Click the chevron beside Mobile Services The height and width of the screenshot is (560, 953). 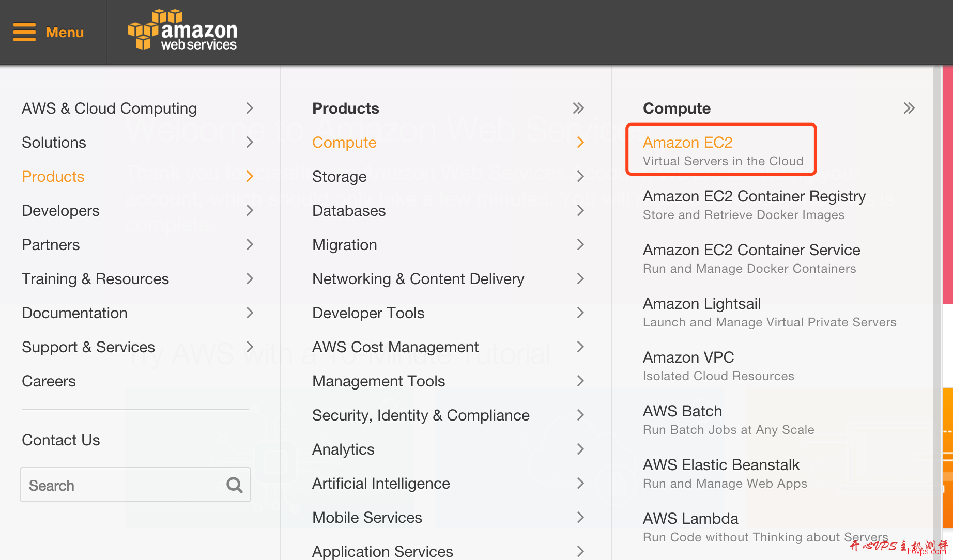[x=580, y=517]
